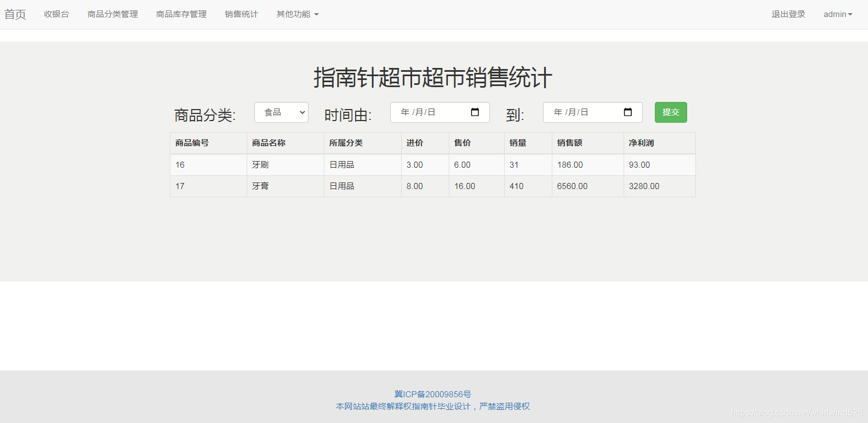Image resolution: width=868 pixels, height=423 pixels.
Task: Click the footer copyright notice link
Action: coord(433,407)
